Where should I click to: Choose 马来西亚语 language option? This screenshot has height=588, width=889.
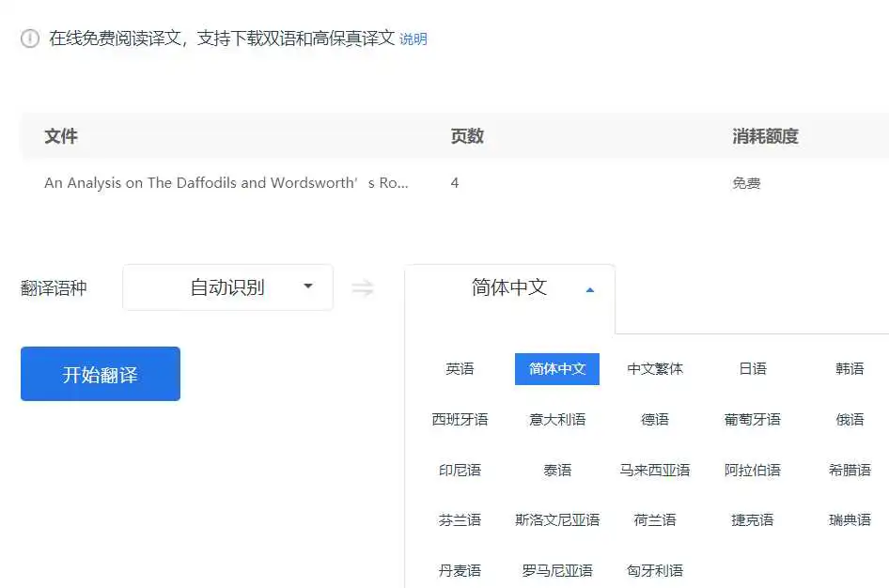coord(655,470)
